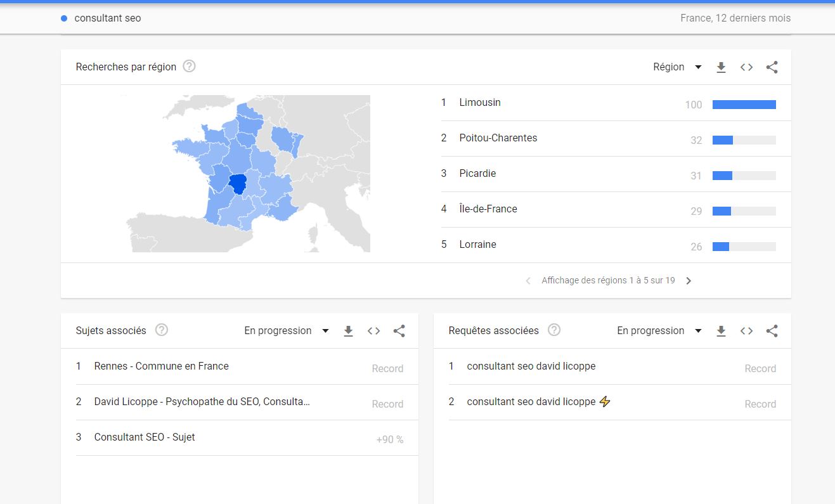Open Requêtes associées En progression dropdown
Screen dimensions: 835x504
coord(659,331)
